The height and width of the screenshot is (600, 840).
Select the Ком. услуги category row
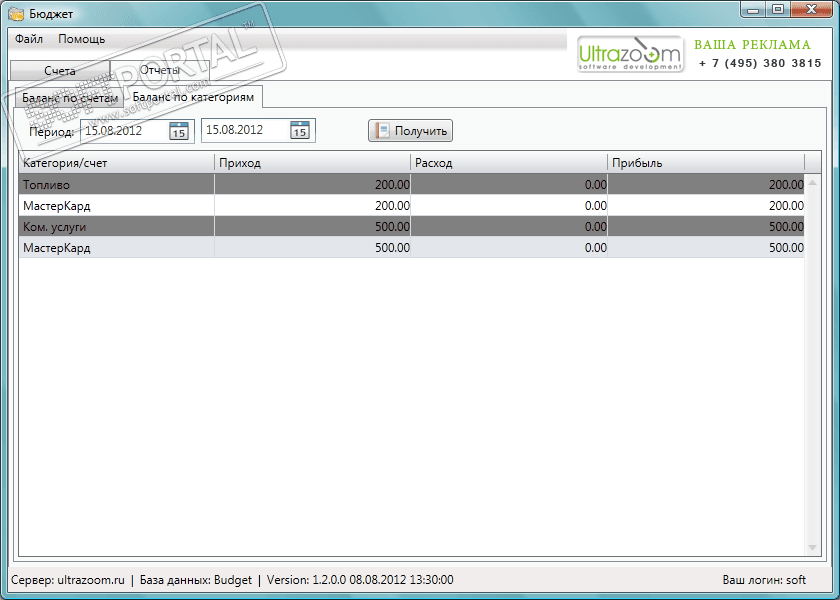[411, 227]
